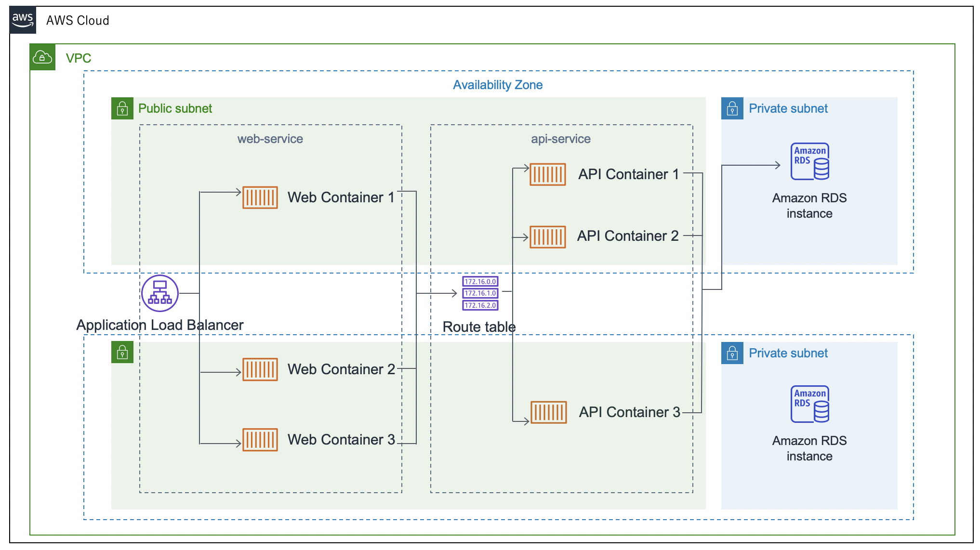The image size is (980, 550).
Task: Select the VPC cloud icon
Action: pos(42,58)
